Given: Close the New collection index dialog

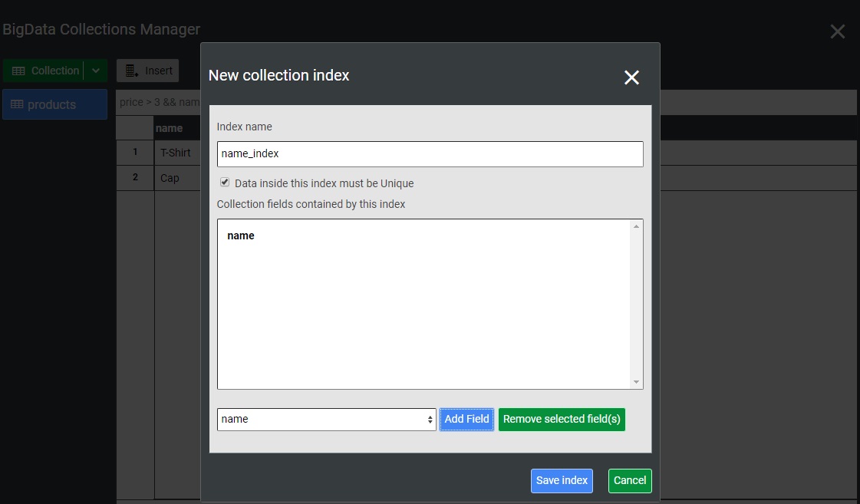Looking at the screenshot, I should tap(631, 77).
